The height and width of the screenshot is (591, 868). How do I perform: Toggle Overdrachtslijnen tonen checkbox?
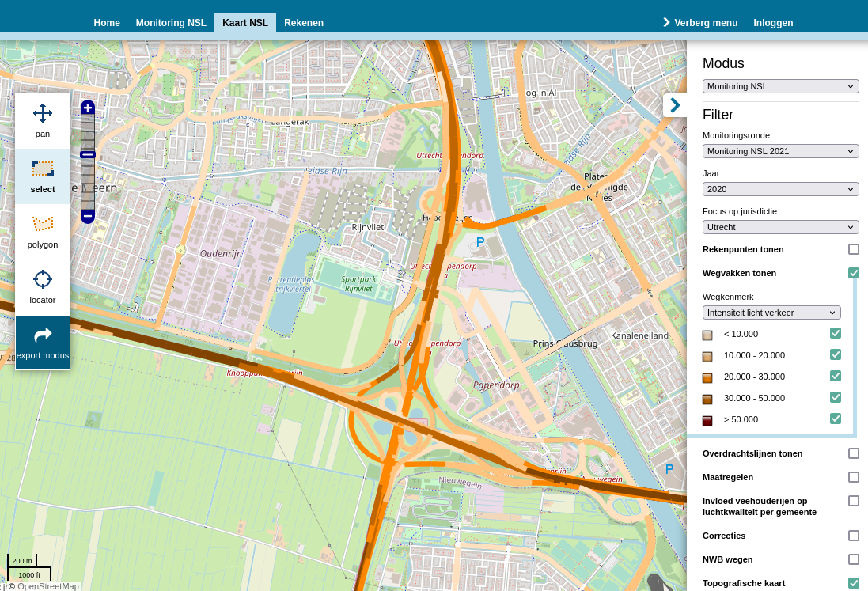853,453
